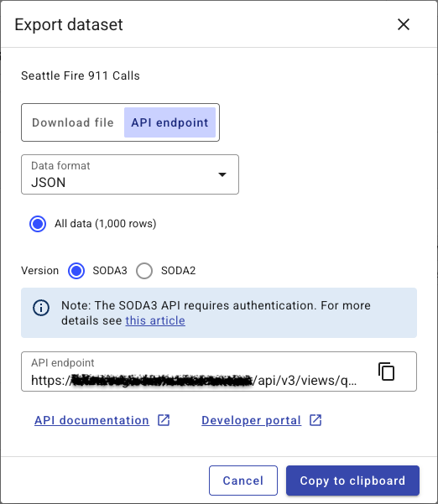Close the Export dataset dialog
Viewport: 438px width, 504px height.
[404, 24]
